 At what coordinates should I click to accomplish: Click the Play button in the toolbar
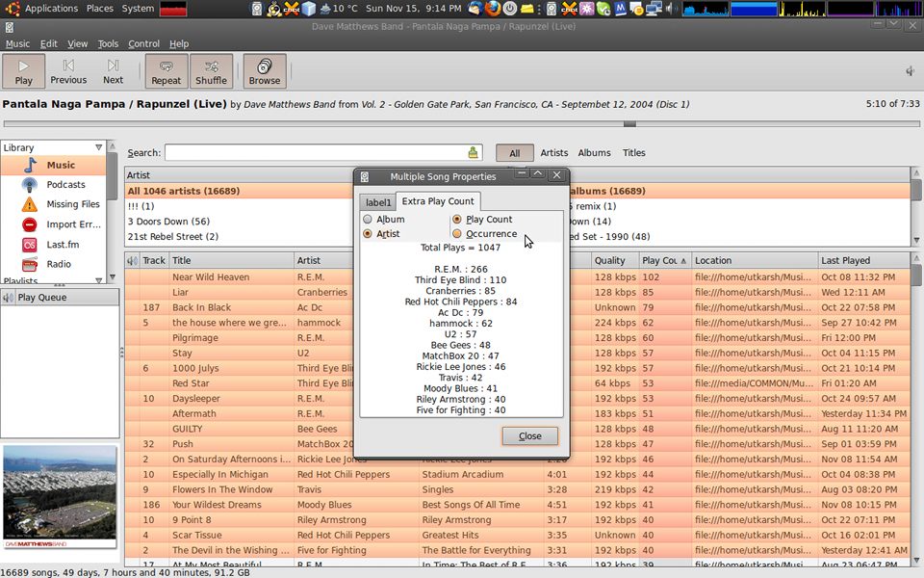pyautogui.click(x=23, y=71)
